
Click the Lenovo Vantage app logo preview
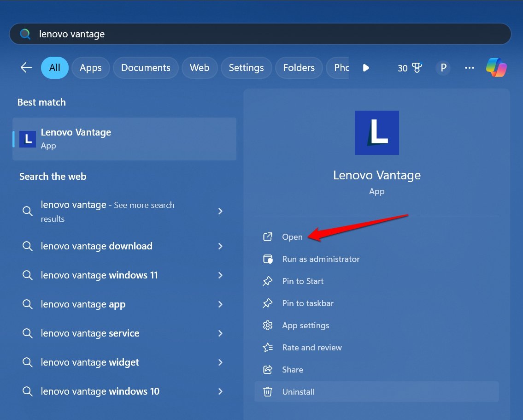pos(376,132)
